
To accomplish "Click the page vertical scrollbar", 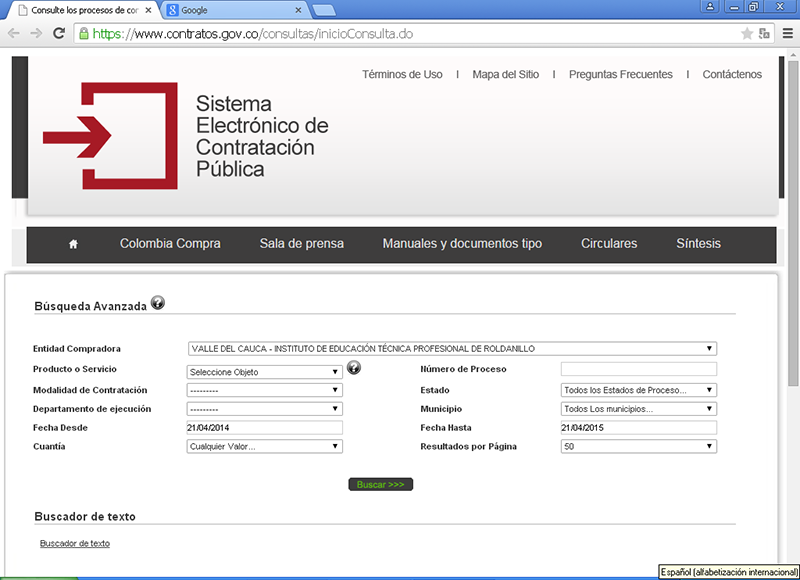I will coord(793,300).
